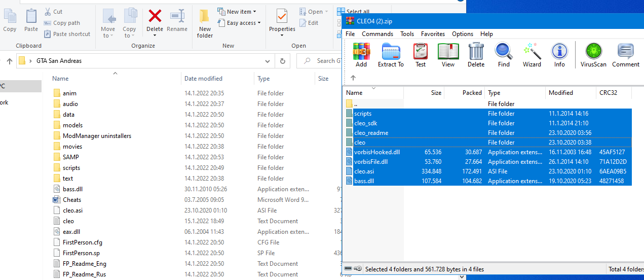
Task: Open WinRAR Favorites menu
Action: pyautogui.click(x=433, y=34)
